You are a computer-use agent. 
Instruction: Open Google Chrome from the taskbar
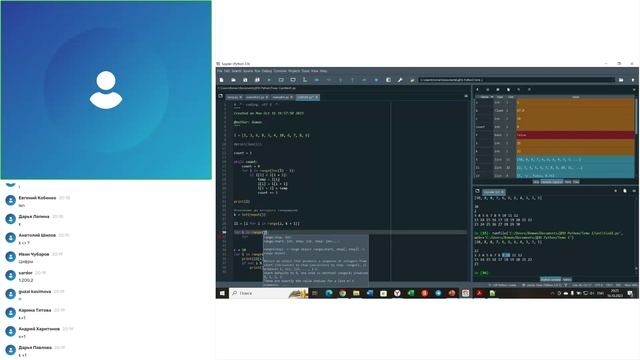[x=342, y=293]
